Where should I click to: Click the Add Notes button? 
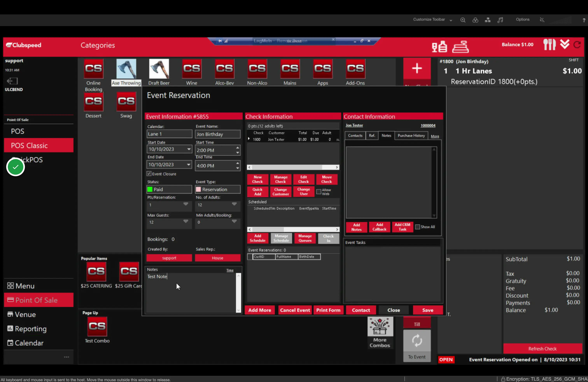click(356, 227)
